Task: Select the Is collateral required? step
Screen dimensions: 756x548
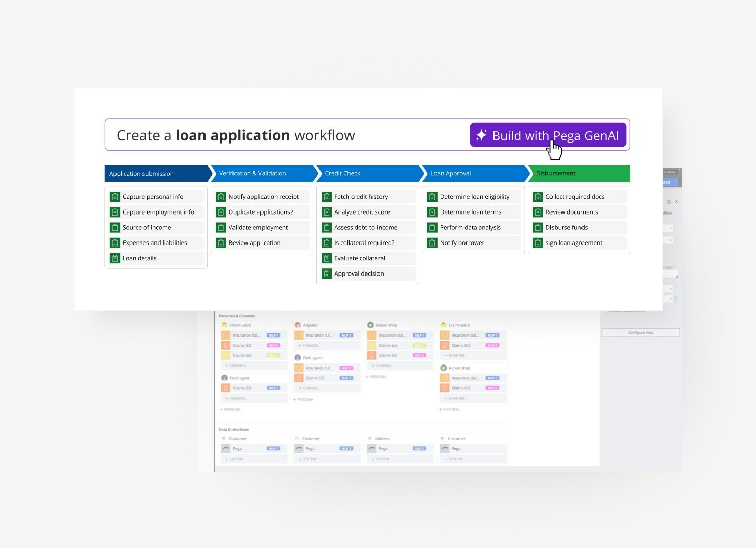Action: [x=367, y=243]
